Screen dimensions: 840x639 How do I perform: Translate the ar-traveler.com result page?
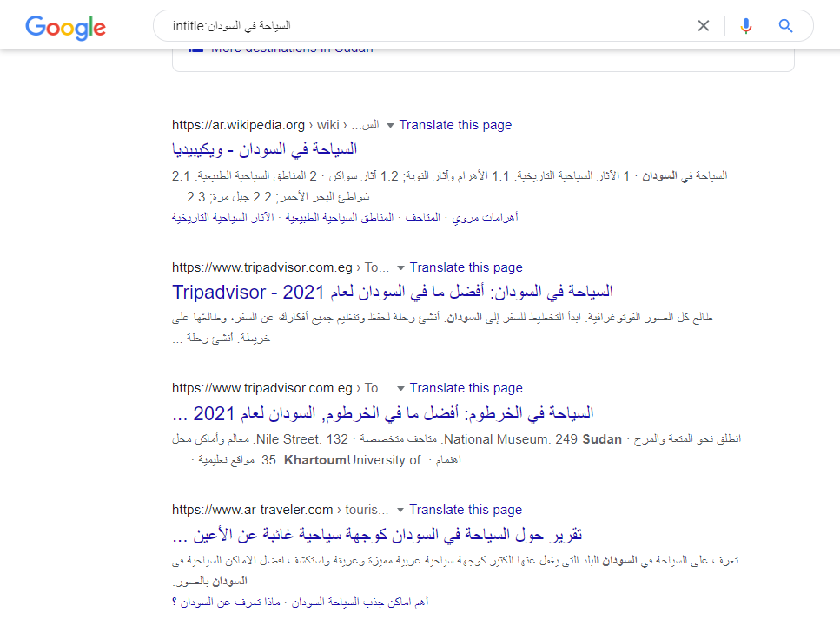(x=466, y=510)
